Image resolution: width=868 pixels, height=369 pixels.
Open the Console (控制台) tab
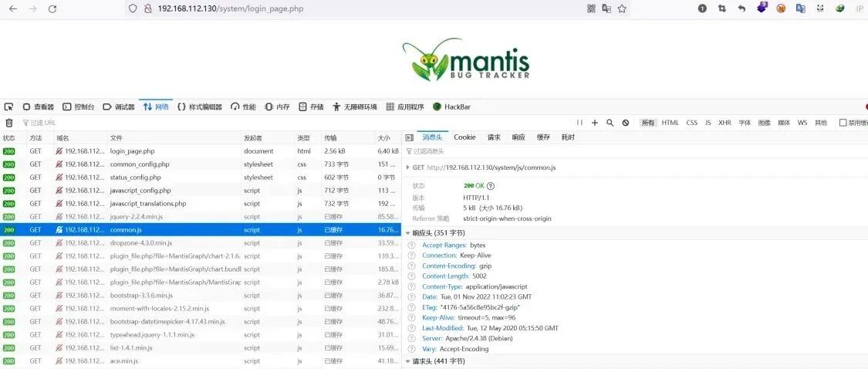[x=79, y=107]
